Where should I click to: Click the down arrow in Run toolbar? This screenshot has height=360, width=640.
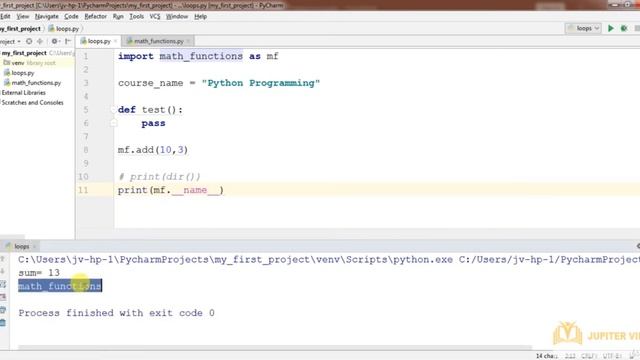(3, 271)
